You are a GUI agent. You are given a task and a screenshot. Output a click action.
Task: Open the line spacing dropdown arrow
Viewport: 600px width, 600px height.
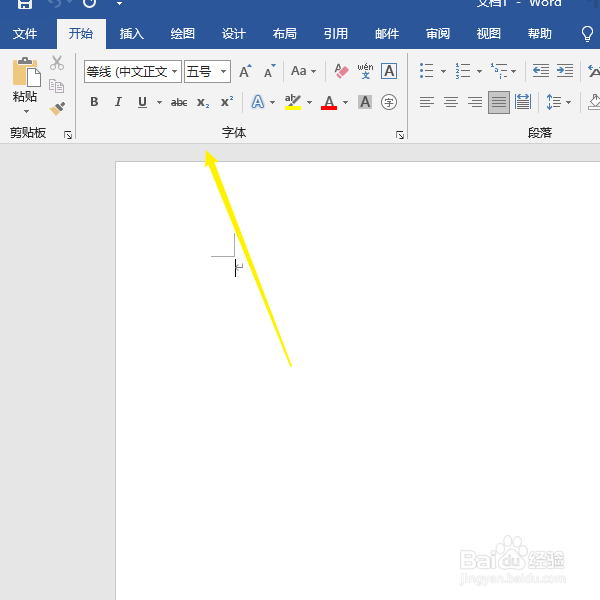point(568,102)
